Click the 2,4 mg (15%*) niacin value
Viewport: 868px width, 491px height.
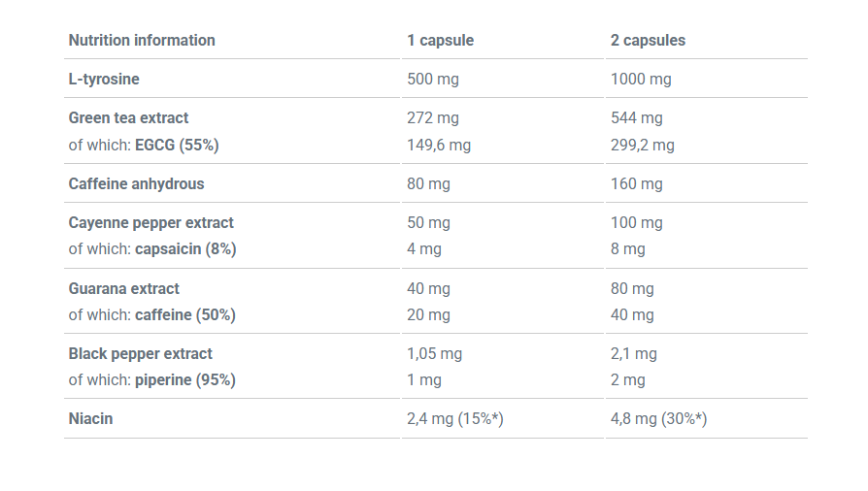(x=455, y=419)
